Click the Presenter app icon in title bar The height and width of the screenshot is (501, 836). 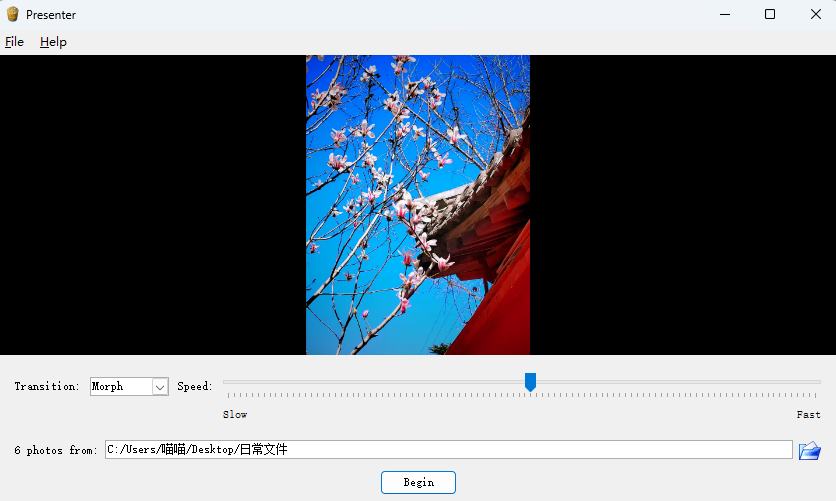pyautogui.click(x=13, y=15)
